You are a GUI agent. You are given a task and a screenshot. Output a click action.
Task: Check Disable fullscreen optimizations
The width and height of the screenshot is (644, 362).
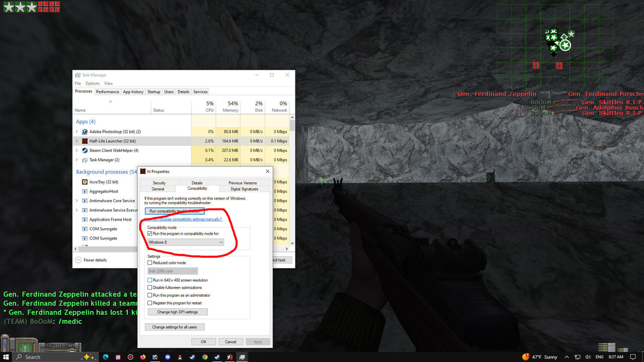tap(149, 288)
